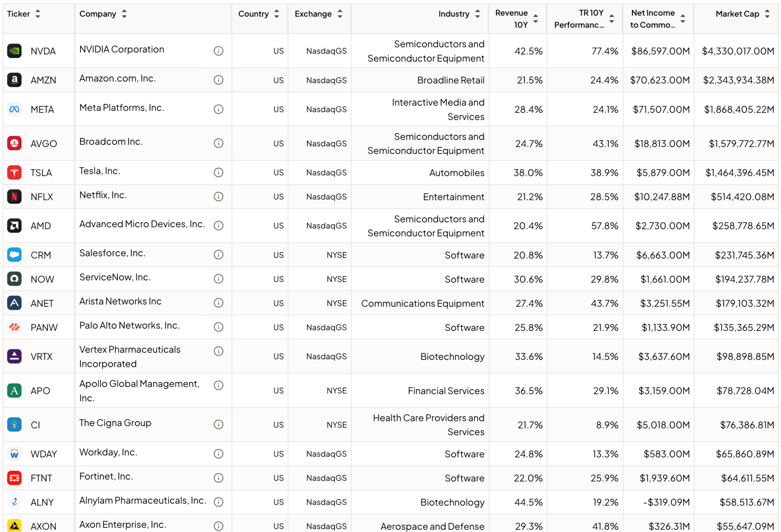Click the Apollo Global Management logo
This screenshot has width=781, height=532.
[x=14, y=391]
